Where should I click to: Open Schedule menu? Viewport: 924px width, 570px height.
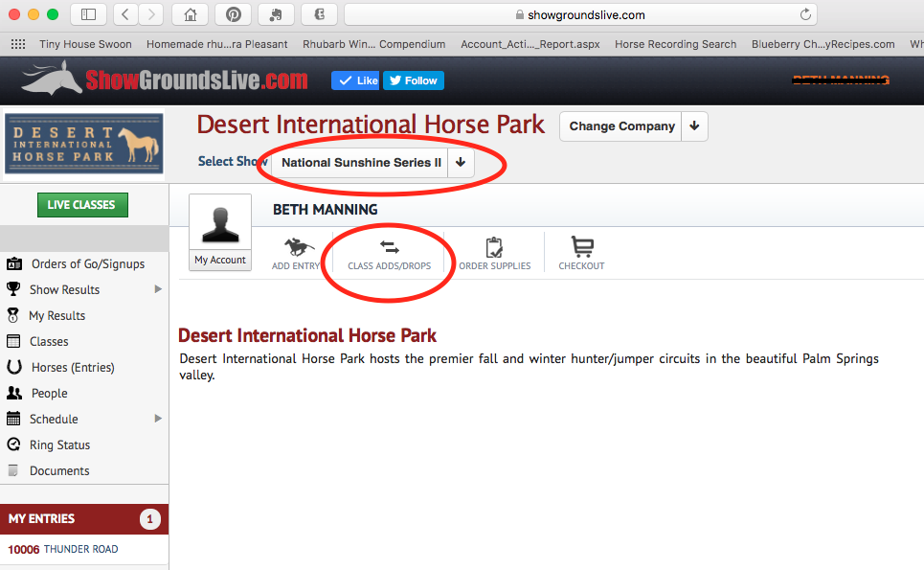coord(54,420)
